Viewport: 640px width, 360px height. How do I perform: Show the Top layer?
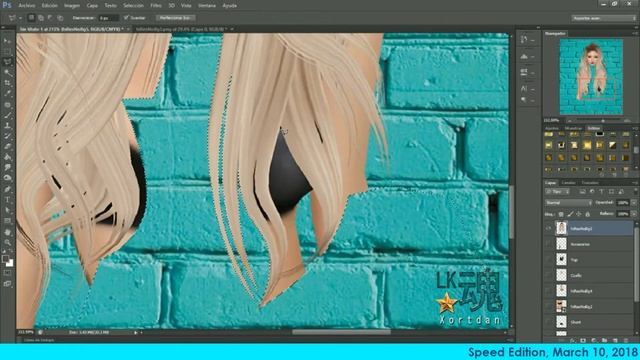point(549,260)
